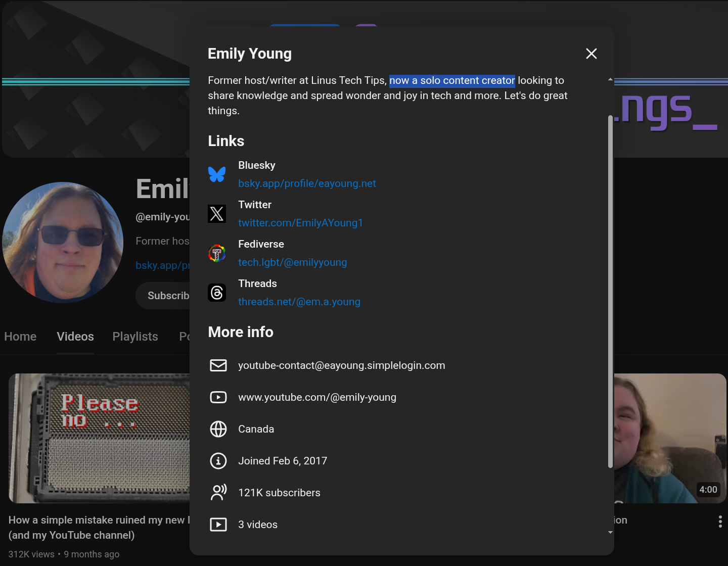Open the Playlists channel tab
The width and height of the screenshot is (728, 566).
click(135, 337)
